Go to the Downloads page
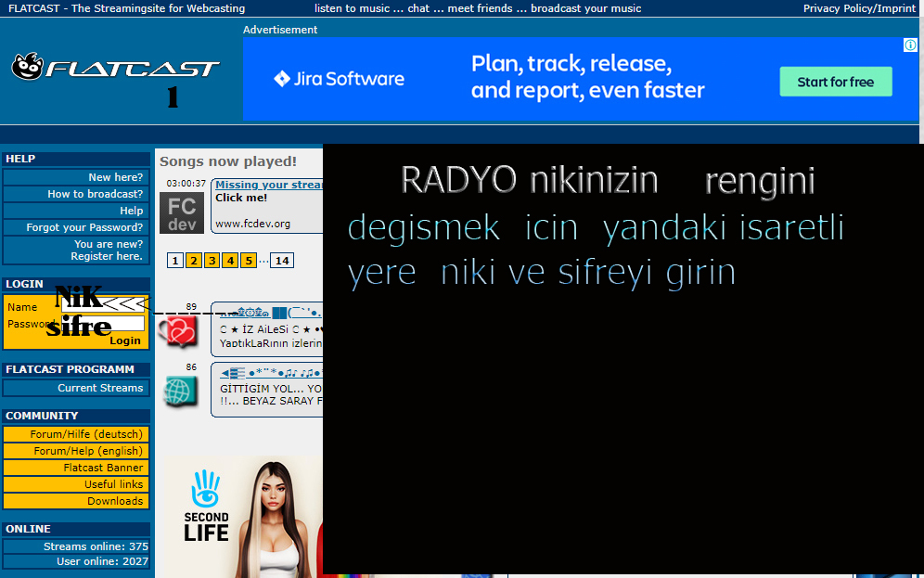 115,501
